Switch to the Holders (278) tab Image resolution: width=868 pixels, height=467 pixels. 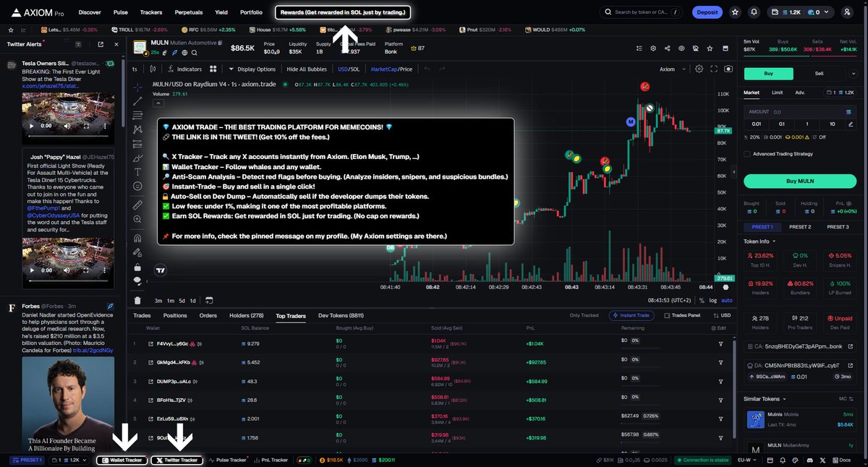(x=247, y=316)
